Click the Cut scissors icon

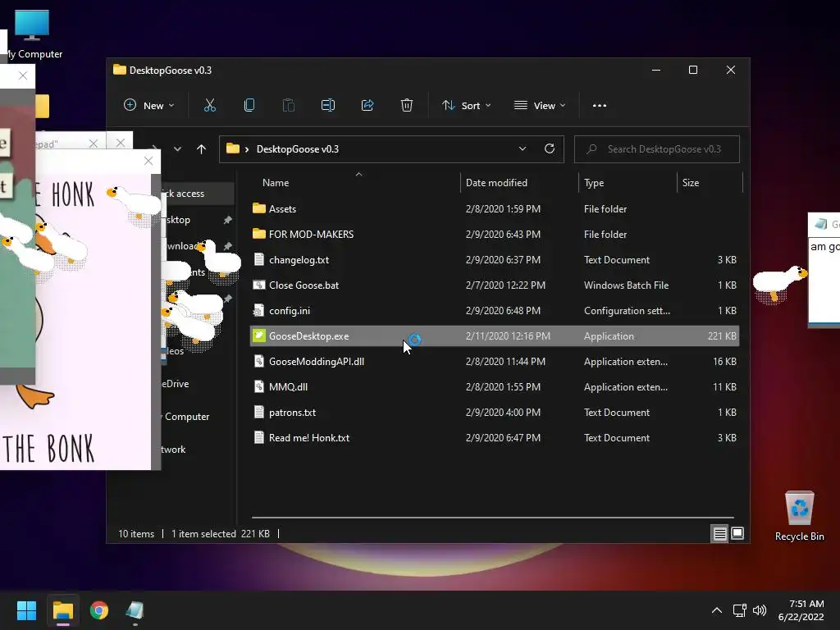[x=210, y=106]
